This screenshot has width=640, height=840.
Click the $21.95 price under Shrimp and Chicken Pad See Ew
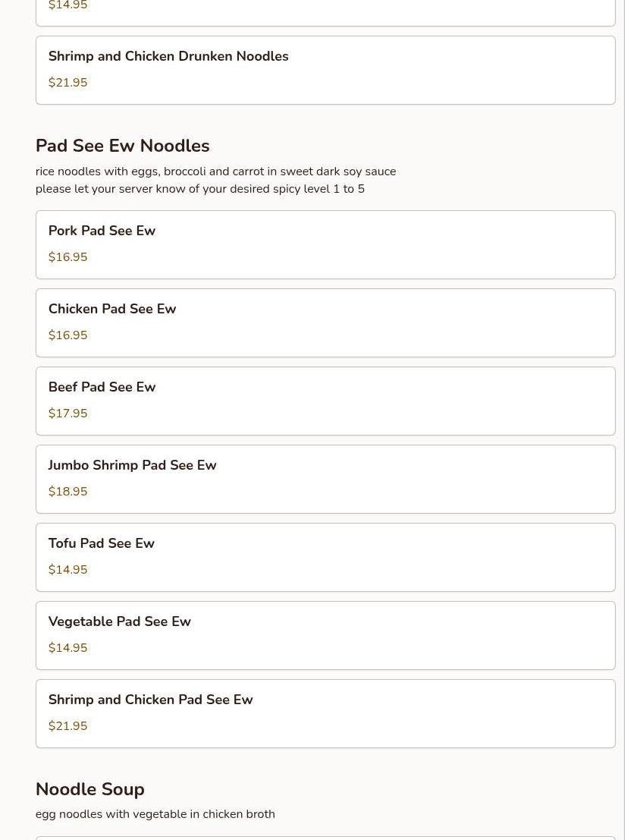[x=67, y=726]
